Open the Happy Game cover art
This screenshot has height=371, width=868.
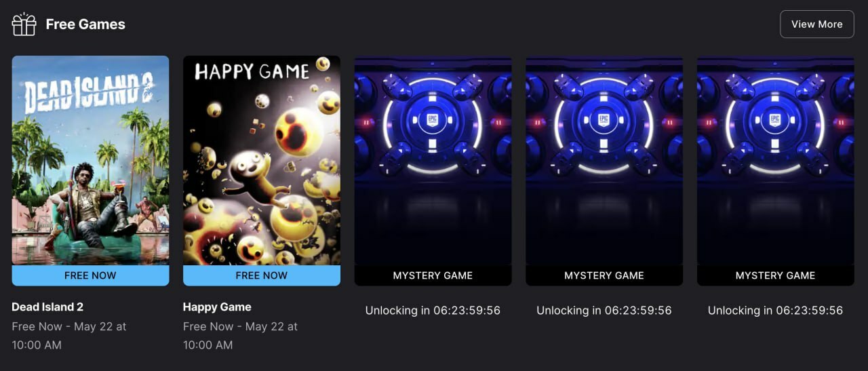[262, 160]
